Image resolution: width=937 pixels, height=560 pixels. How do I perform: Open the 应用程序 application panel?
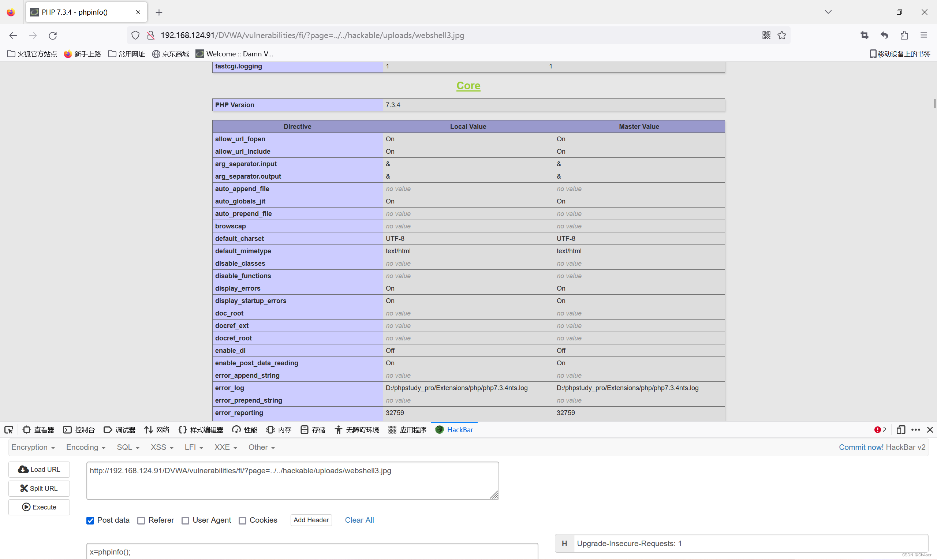407,430
